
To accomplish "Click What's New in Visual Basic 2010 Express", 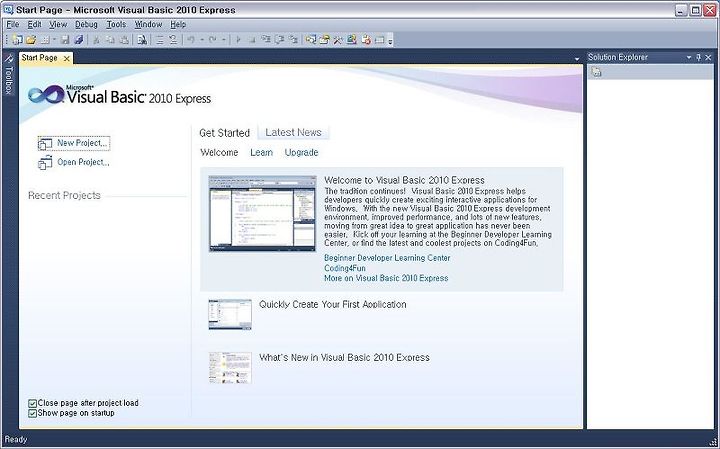I will click(344, 358).
